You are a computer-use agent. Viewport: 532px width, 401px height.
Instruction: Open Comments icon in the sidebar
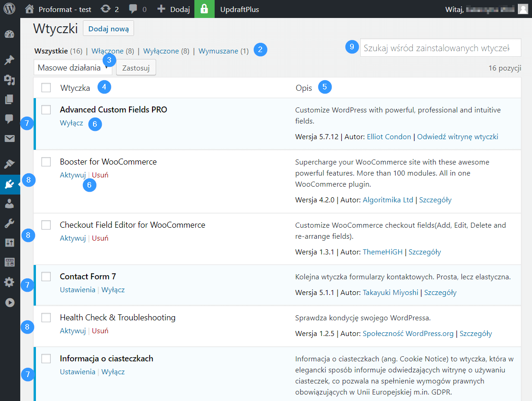[10, 119]
